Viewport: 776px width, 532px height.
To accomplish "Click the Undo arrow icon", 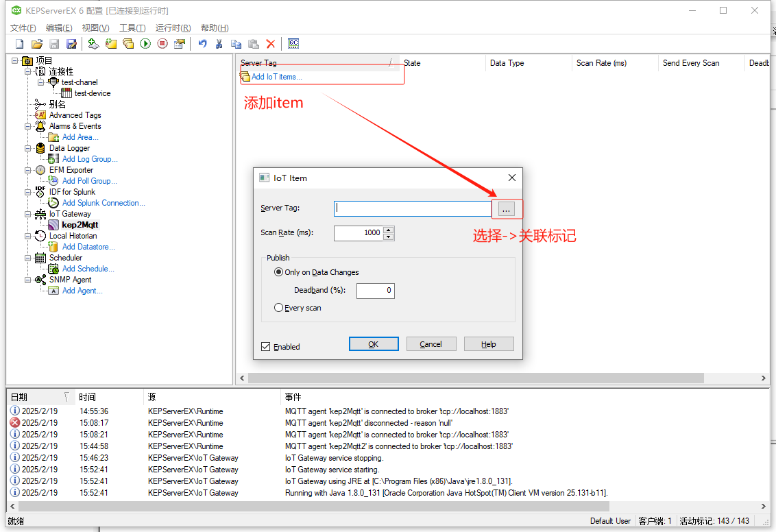I will (202, 44).
